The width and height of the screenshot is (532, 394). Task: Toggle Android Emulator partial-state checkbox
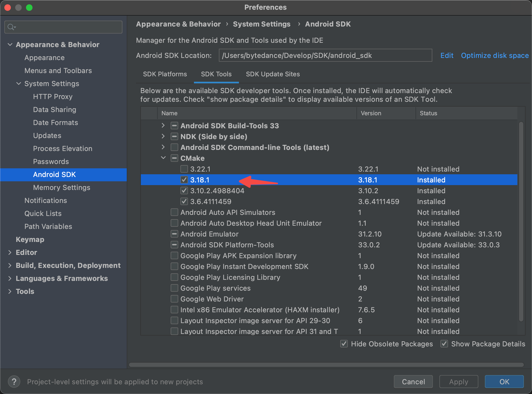coord(174,234)
